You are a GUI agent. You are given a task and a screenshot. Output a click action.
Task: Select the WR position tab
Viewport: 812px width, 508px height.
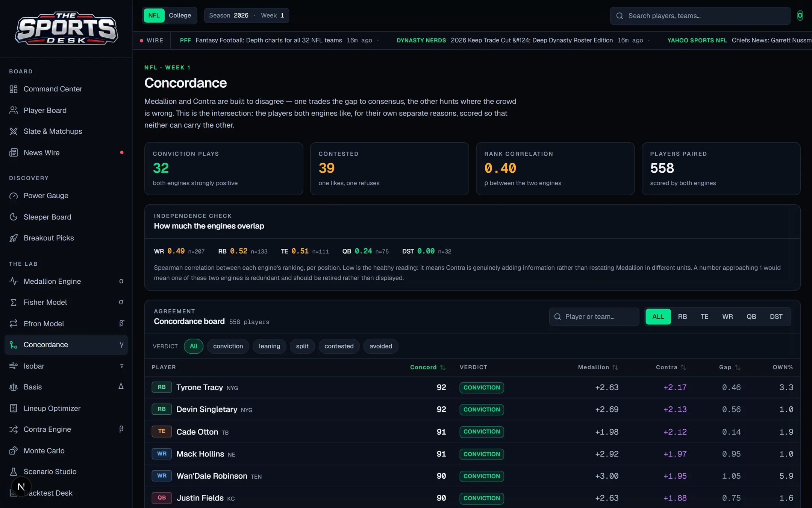click(727, 317)
